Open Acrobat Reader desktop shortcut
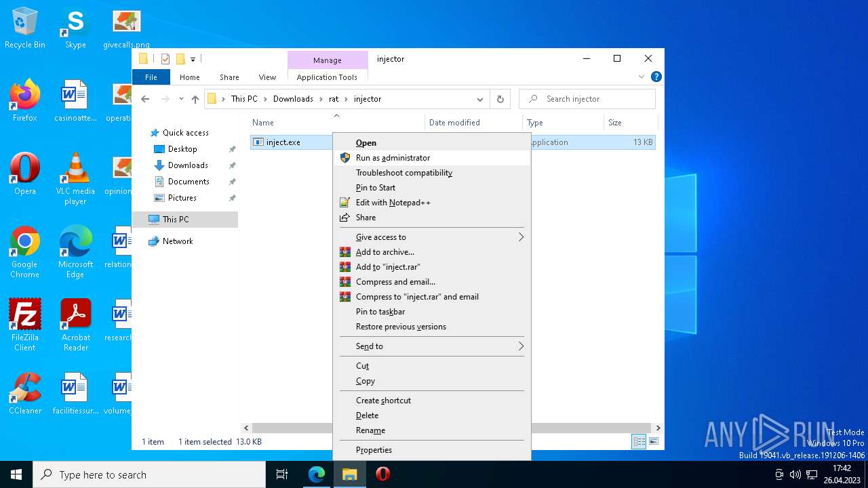 click(x=75, y=325)
